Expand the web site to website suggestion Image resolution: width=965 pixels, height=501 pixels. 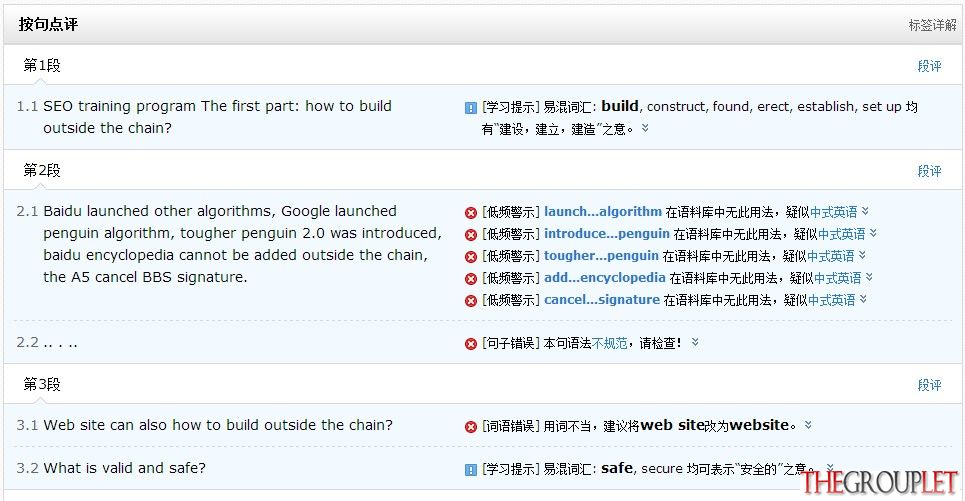(808, 425)
